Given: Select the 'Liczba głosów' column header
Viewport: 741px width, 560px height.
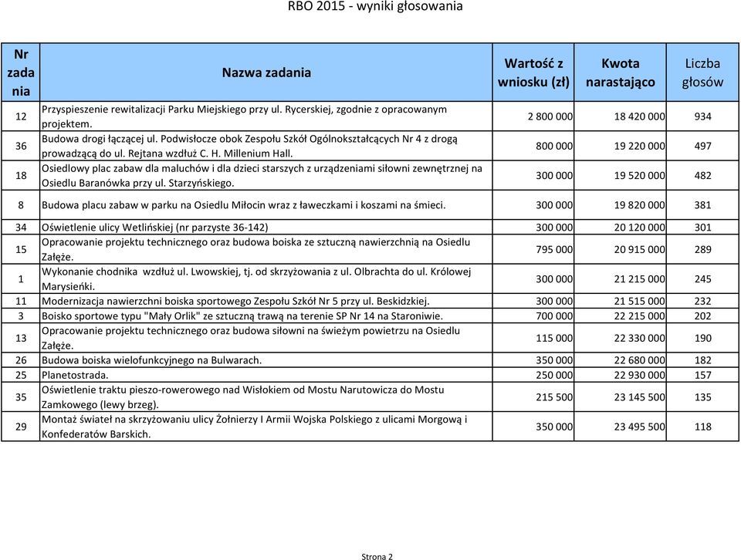Looking at the screenshot, I should click(x=702, y=73).
